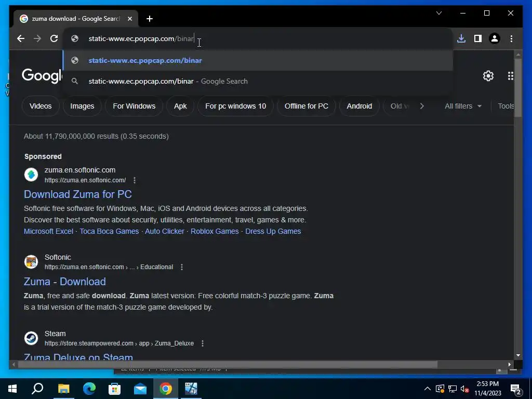The height and width of the screenshot is (399, 532).
Task: Open the muted volume tray icon
Action: pos(465,389)
